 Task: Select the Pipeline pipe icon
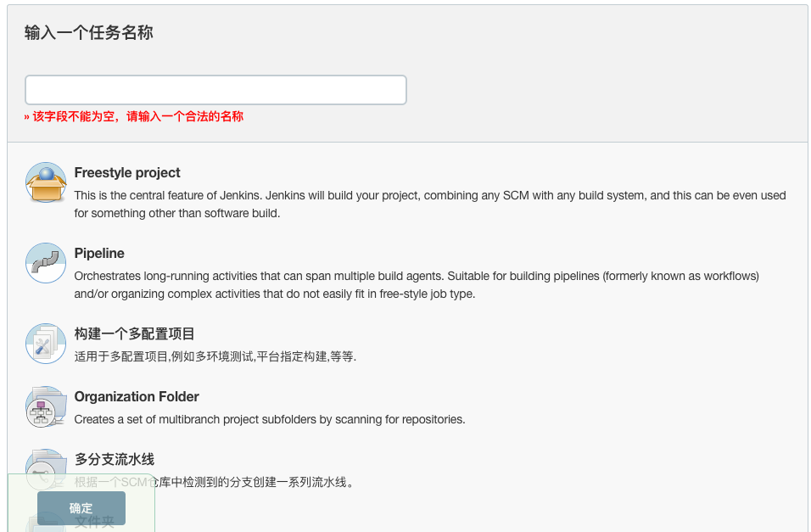[46, 263]
